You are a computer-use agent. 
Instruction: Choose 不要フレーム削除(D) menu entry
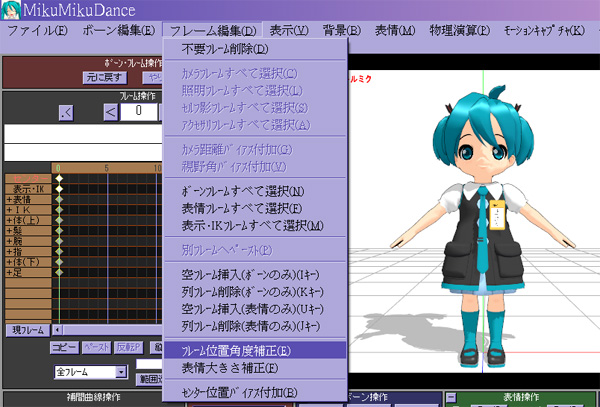tap(255, 49)
